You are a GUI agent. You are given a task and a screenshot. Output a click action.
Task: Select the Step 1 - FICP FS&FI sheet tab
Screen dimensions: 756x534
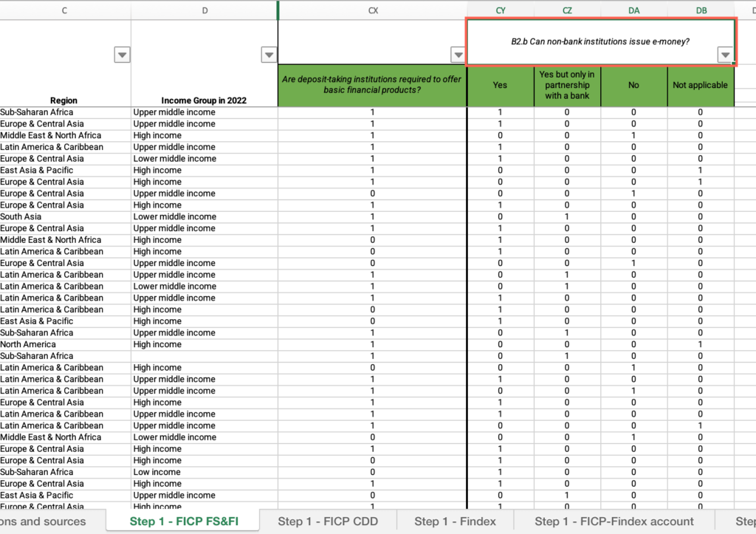[184, 521]
